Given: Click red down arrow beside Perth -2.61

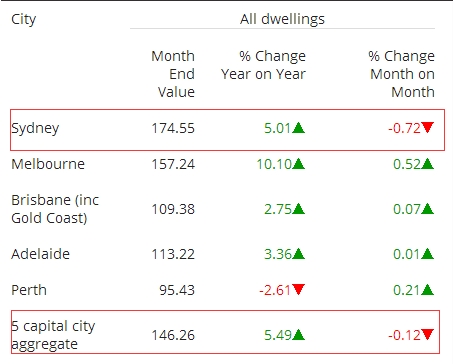Looking at the screenshot, I should (x=298, y=289).
